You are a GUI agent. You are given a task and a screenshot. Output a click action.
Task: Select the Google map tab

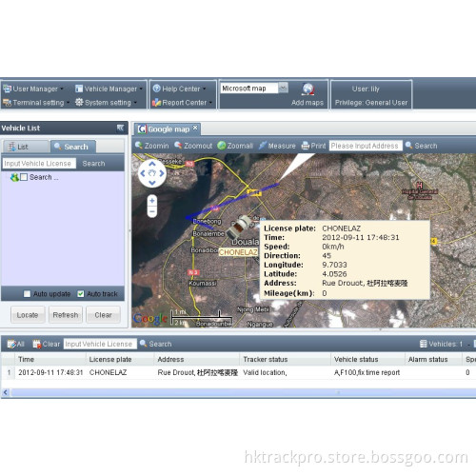[169, 129]
